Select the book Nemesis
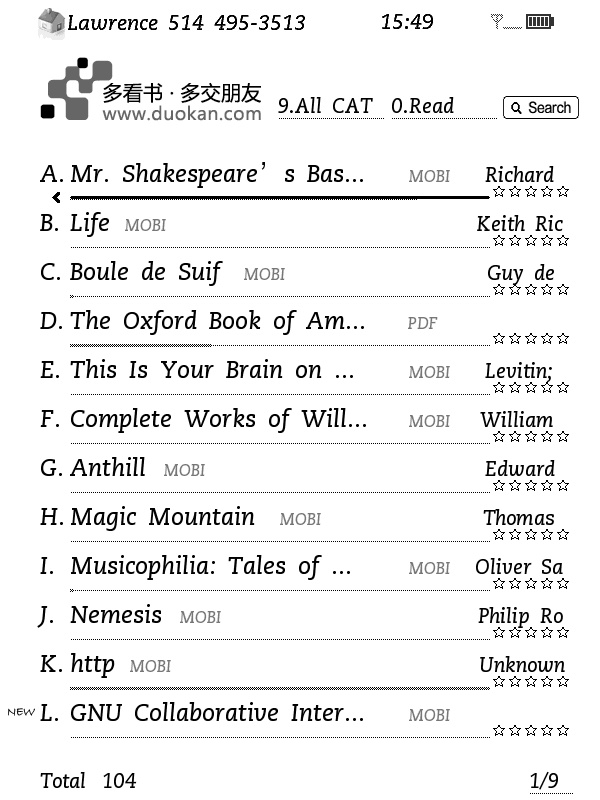 coord(116,615)
